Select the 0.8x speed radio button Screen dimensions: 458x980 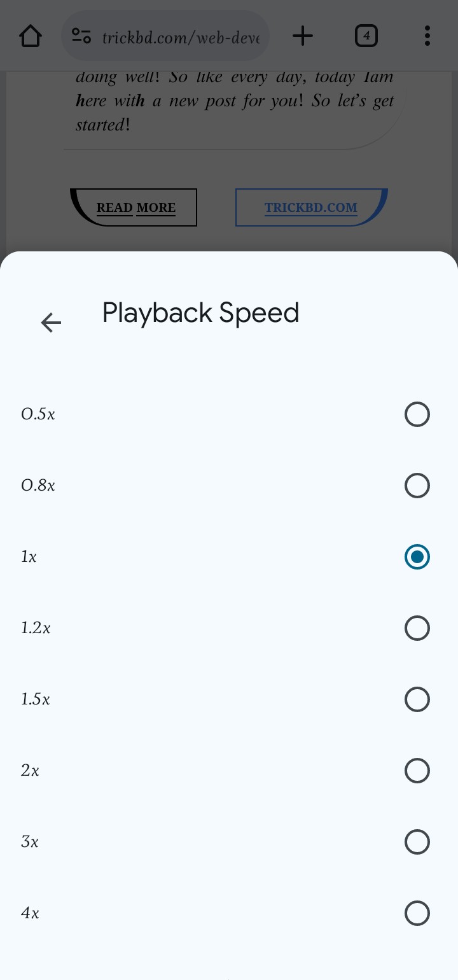pos(417,486)
